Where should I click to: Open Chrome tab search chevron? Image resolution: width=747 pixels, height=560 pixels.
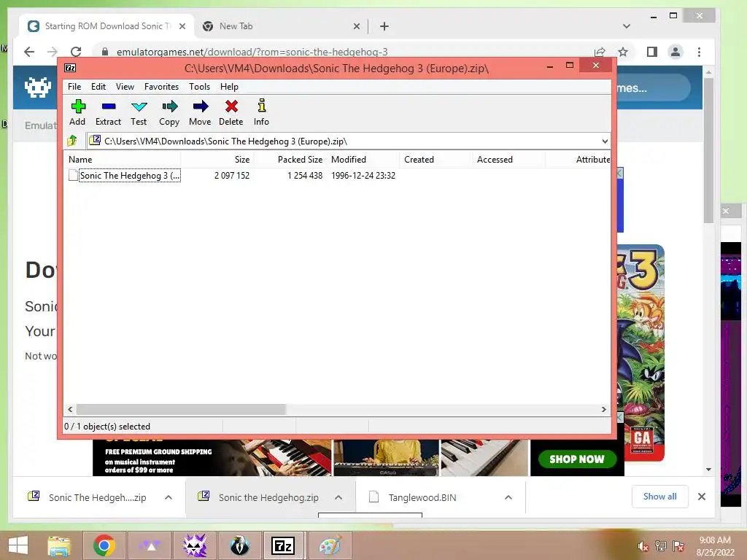627,26
